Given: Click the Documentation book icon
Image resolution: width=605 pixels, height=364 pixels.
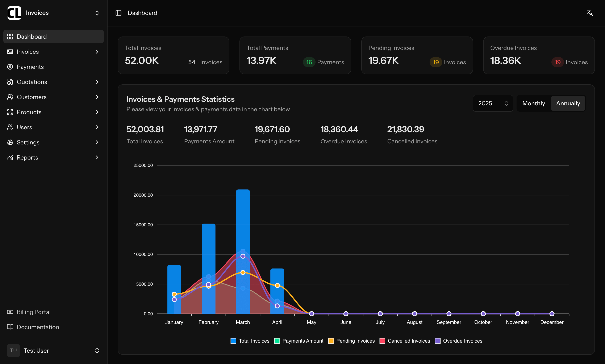Looking at the screenshot, I should (10, 327).
